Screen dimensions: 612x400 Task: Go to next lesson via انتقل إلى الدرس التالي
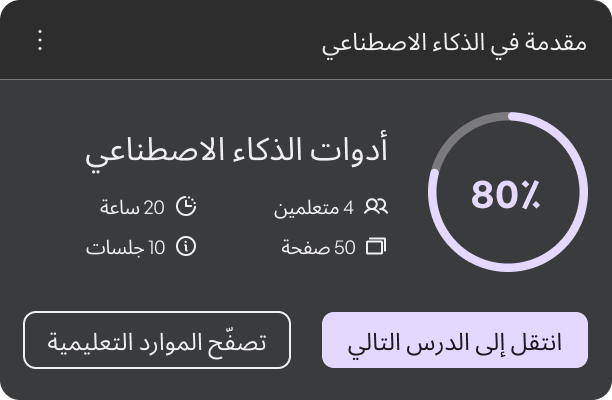click(x=455, y=340)
